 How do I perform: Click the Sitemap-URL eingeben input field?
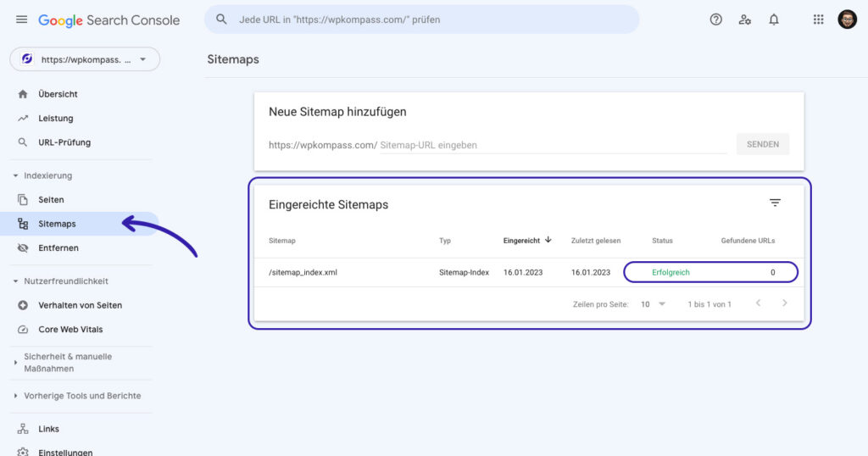coord(551,145)
